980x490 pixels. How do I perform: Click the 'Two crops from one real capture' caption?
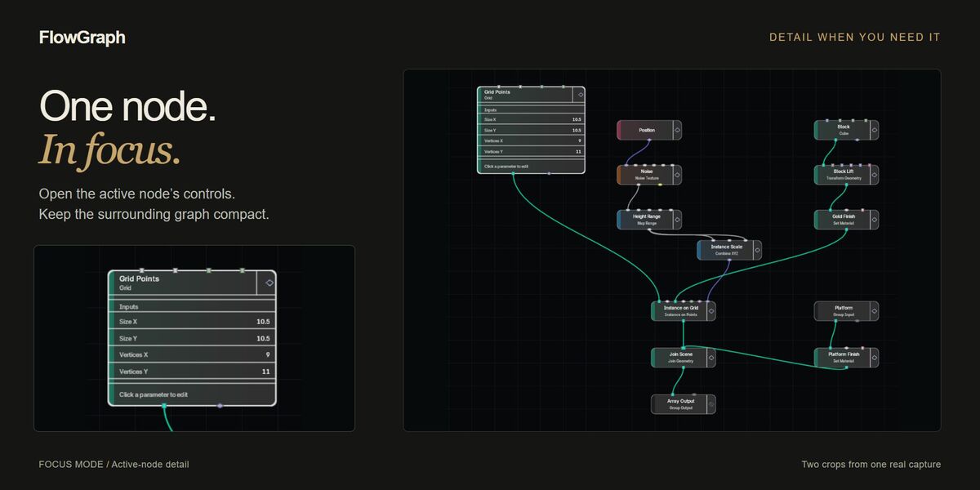pyautogui.click(x=871, y=465)
